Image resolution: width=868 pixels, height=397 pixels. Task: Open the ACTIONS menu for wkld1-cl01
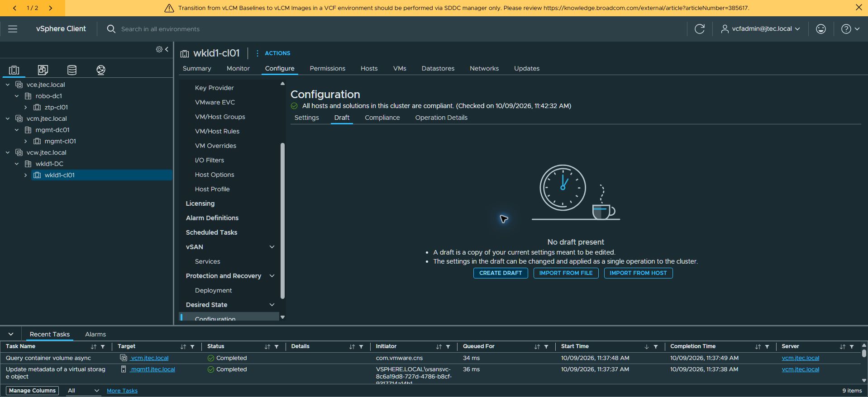click(x=273, y=53)
